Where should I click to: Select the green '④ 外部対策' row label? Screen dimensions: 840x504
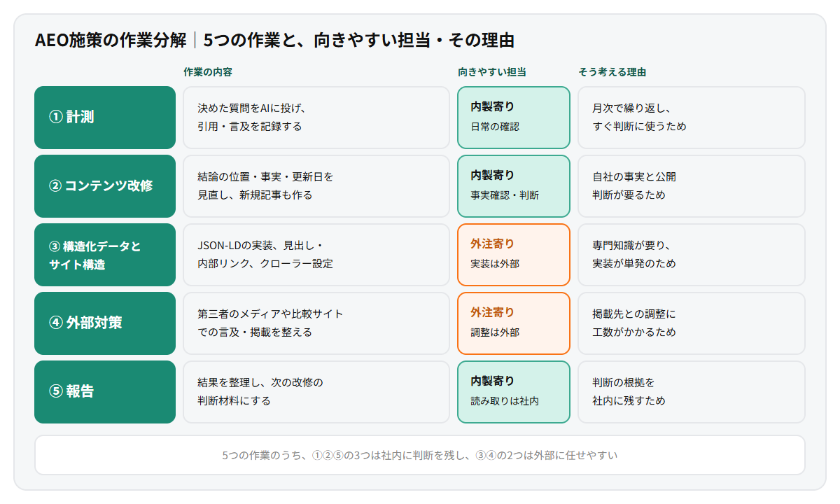[105, 323]
